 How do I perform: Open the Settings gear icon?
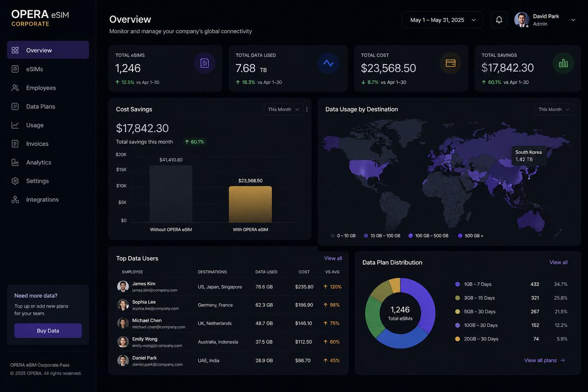tap(15, 181)
